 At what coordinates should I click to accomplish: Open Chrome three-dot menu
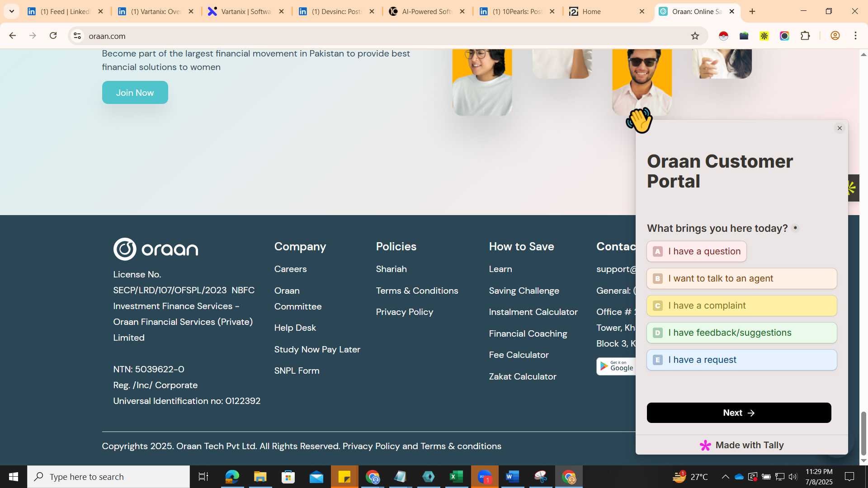(855, 36)
